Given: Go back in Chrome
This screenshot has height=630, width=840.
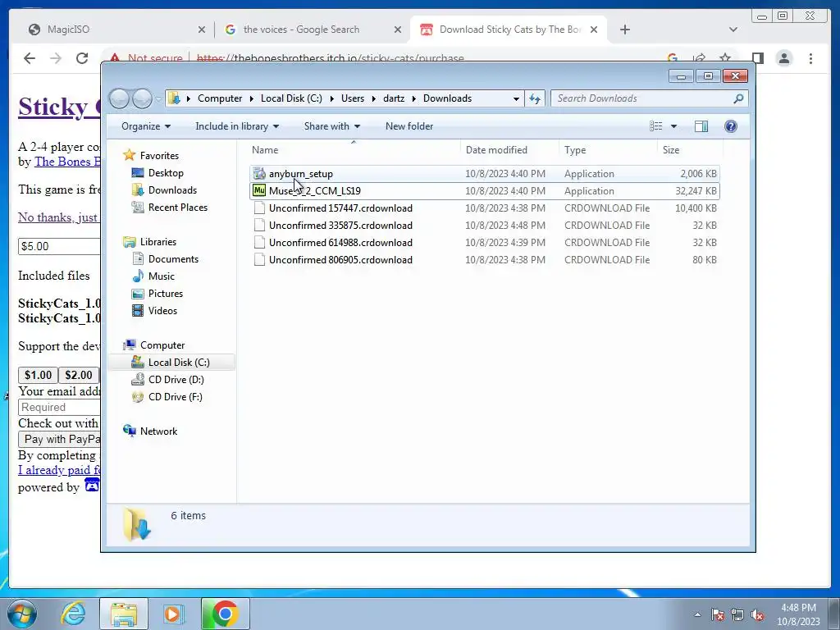Looking at the screenshot, I should click(30, 58).
